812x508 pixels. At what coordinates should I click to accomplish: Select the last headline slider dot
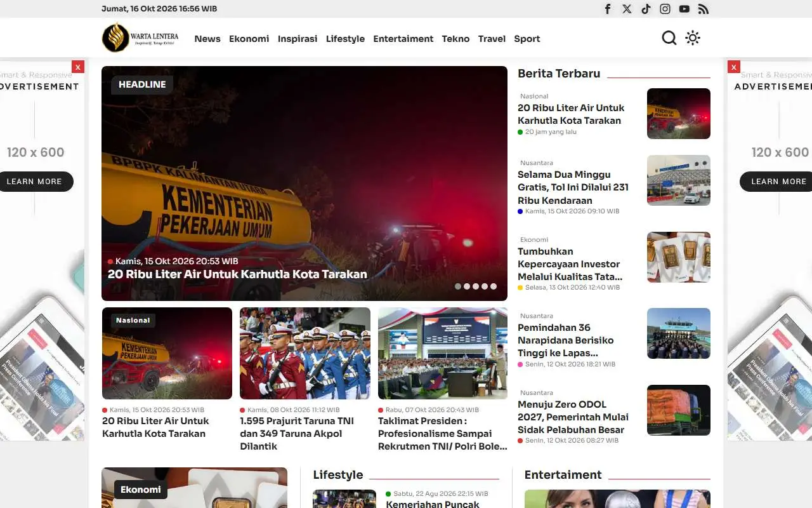pos(494,286)
